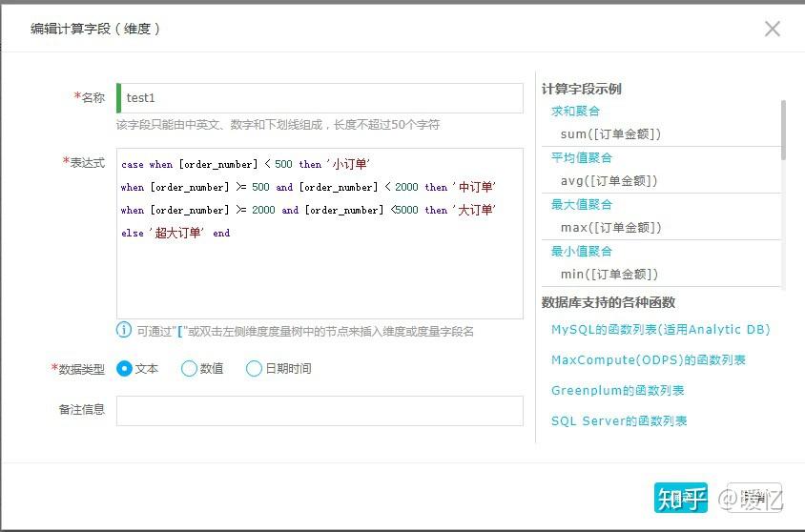Open the 最小值聚合 example
The width and height of the screenshot is (805, 532).
click(x=582, y=251)
